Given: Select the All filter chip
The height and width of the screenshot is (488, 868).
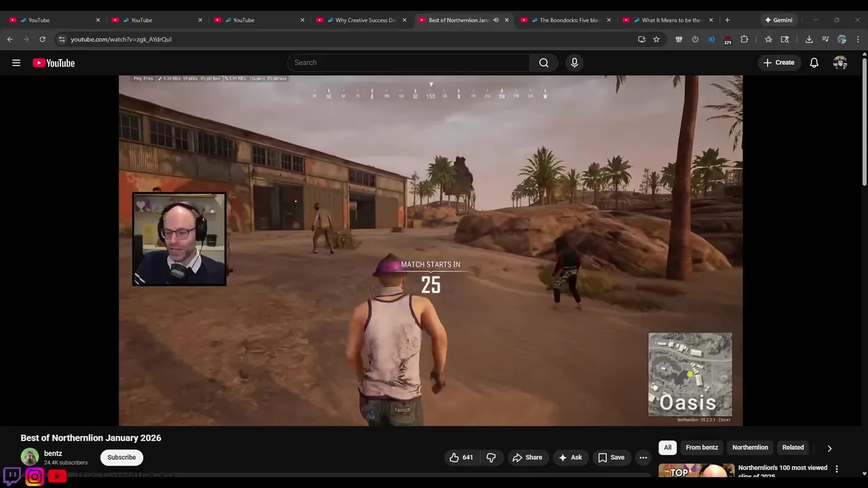Looking at the screenshot, I should click(x=667, y=447).
